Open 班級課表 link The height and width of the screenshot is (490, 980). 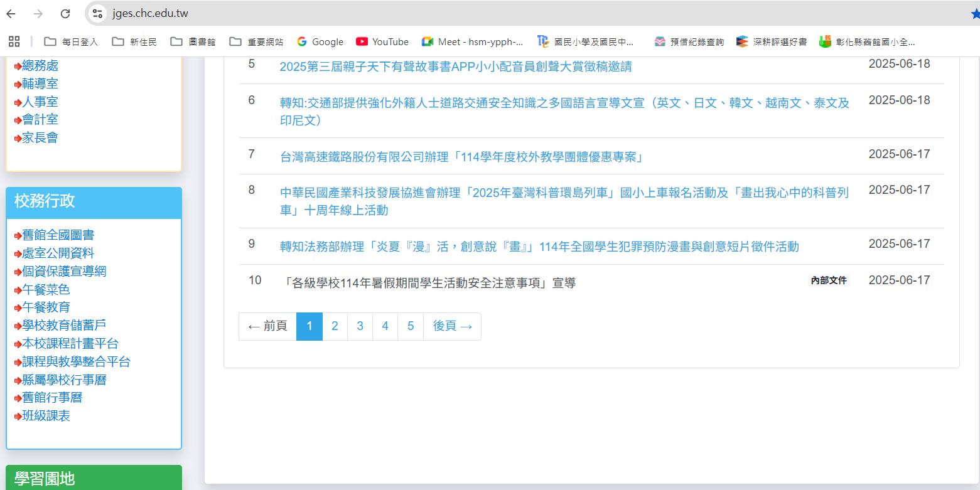tap(46, 416)
